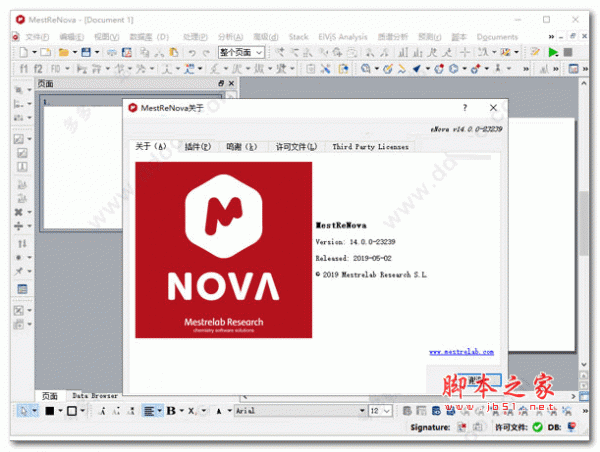This screenshot has width=600, height=452.
Task: Click the new document icon in toolbar
Action: 22,52
